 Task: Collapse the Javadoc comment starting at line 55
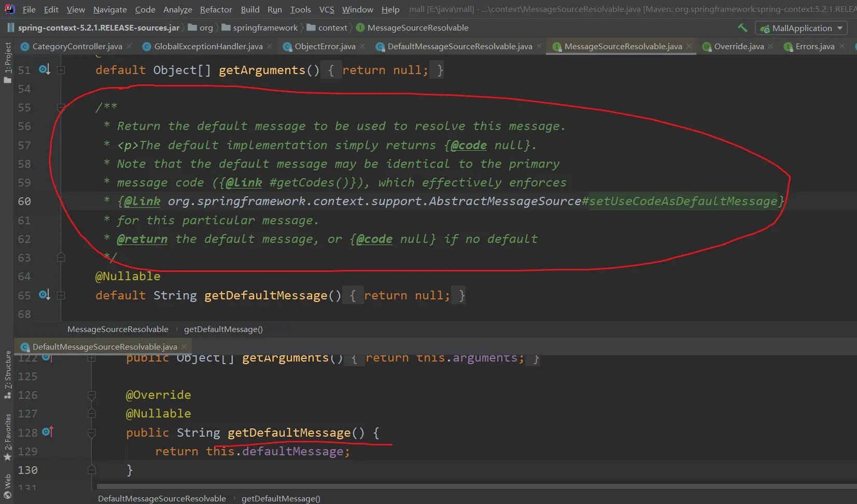(61, 108)
